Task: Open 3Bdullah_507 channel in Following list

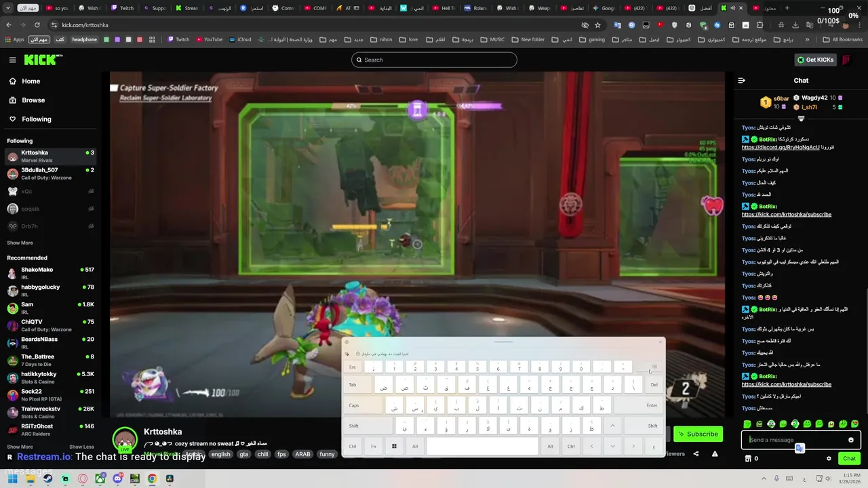Action: point(49,174)
